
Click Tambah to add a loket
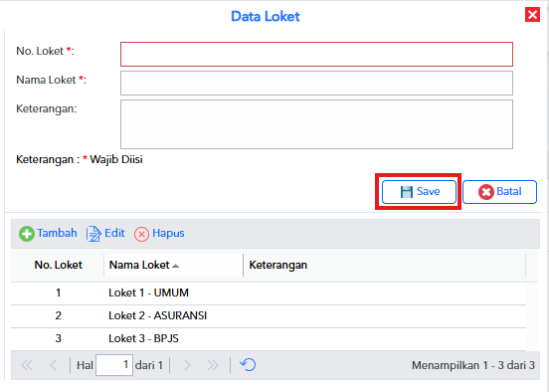click(48, 233)
